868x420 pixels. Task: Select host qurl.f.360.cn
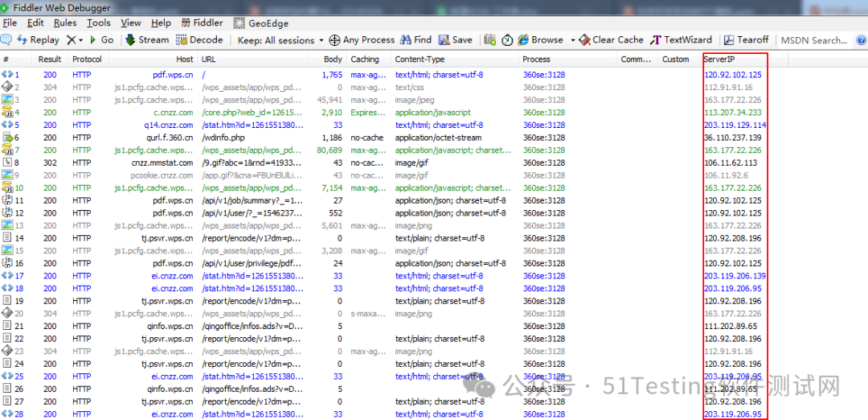tap(170, 138)
